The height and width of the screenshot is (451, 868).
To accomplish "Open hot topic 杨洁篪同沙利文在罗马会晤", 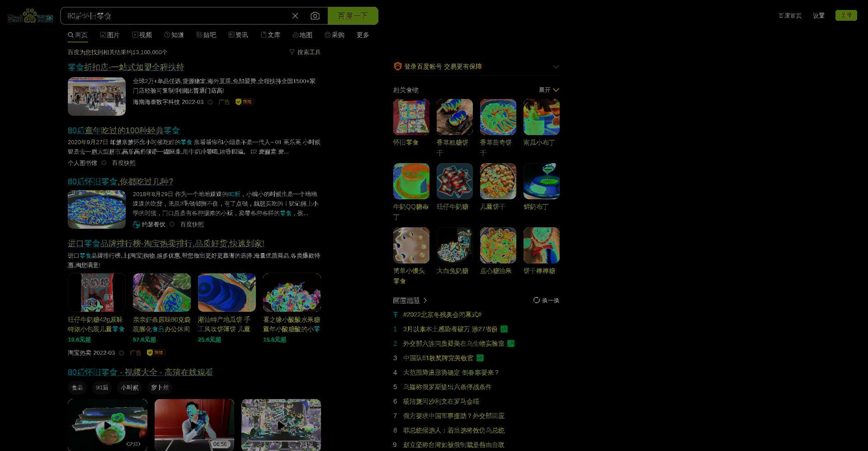I will coord(441,401).
